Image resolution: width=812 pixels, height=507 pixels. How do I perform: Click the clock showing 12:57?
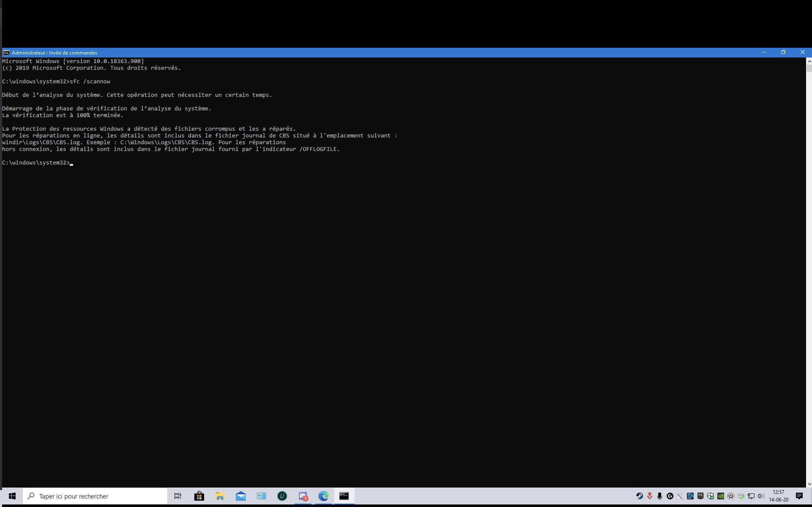coord(778,496)
